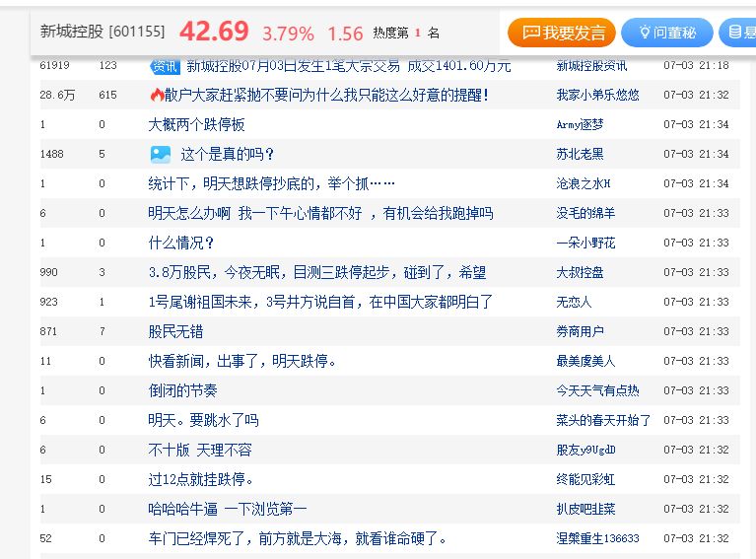Screen dimensions: 756x559
Task: Click the speech bubble icon in 我要发言
Action: click(x=531, y=33)
